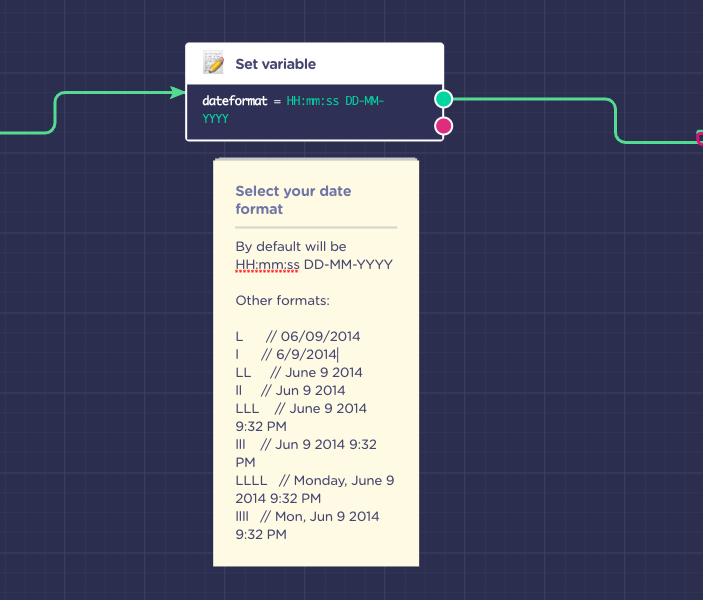Click the 'By default will be' line

[x=291, y=247]
